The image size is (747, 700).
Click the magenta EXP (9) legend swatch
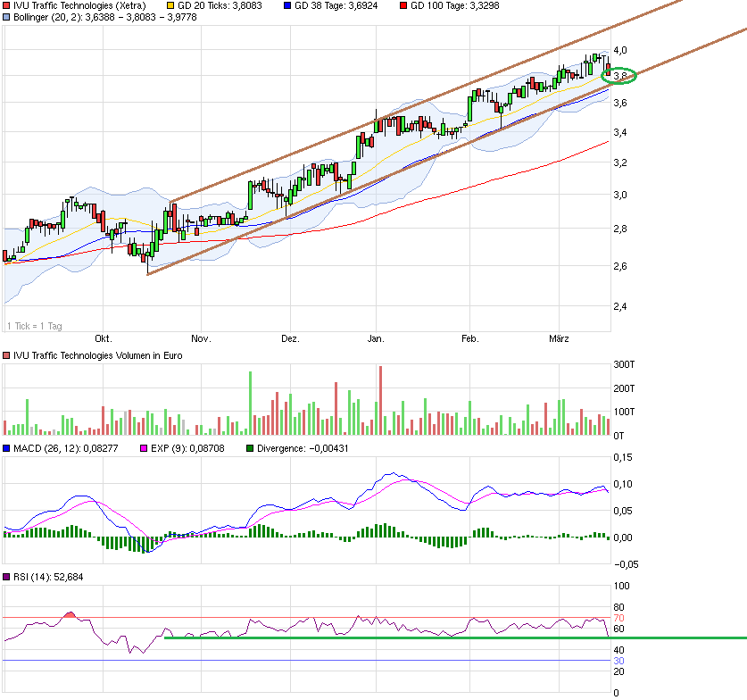click(144, 448)
